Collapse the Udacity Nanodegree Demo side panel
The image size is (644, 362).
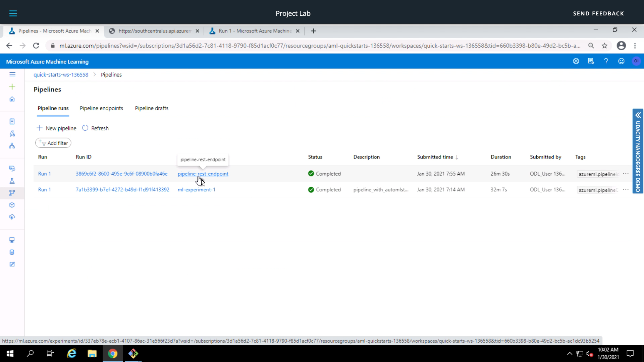[x=638, y=115]
